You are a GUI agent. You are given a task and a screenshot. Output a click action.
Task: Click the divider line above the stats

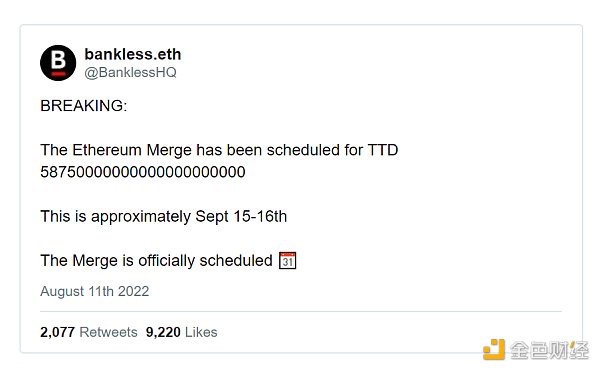click(x=301, y=312)
